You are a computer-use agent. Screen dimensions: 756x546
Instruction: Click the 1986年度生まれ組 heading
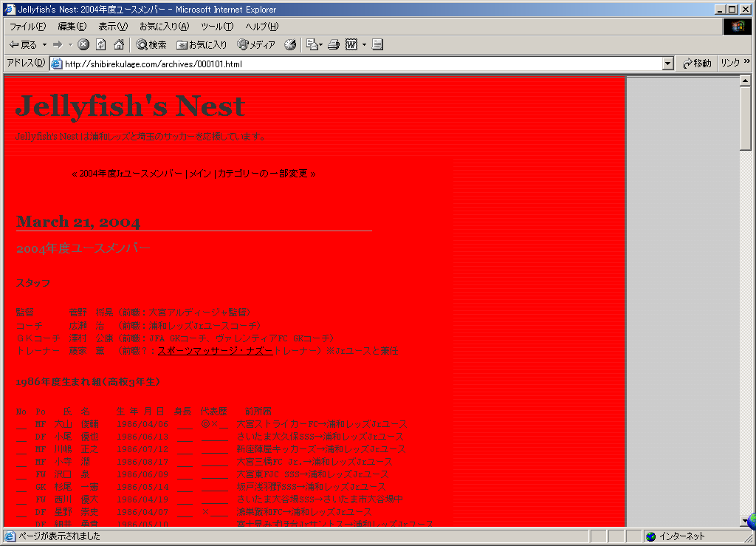point(89,381)
